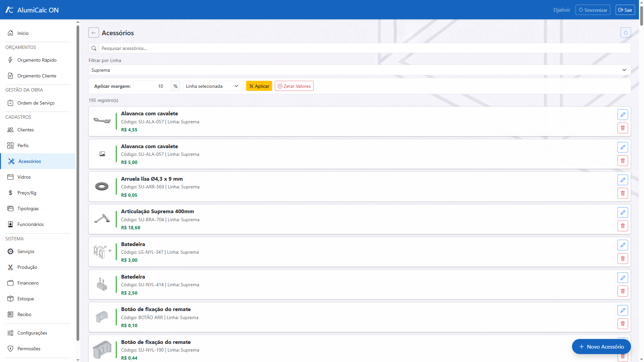Go to Perfis in the sidebar

click(x=38, y=145)
